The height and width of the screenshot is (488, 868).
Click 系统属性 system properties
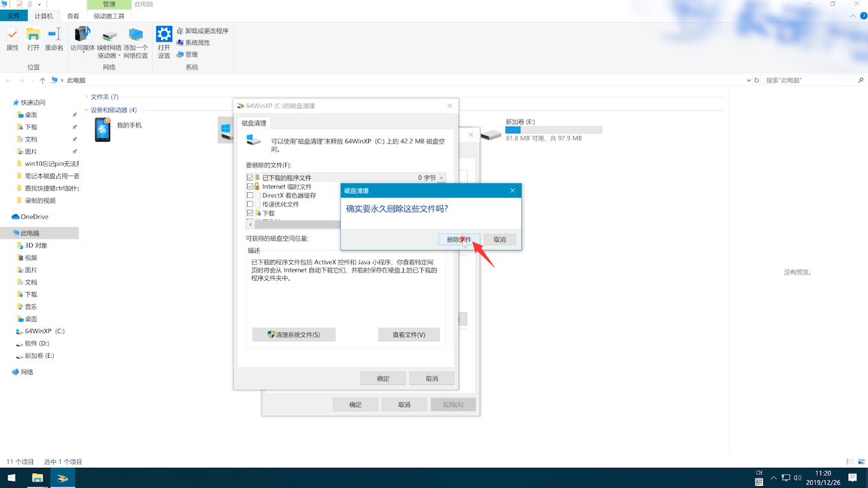[193, 43]
